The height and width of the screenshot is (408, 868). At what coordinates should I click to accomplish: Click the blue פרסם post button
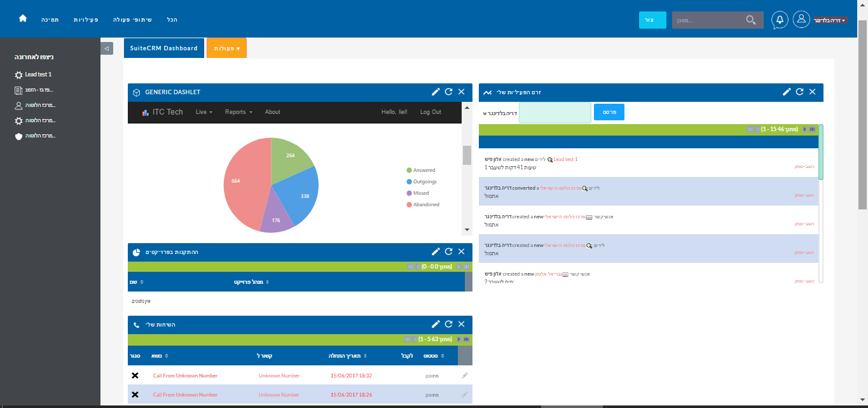[x=609, y=113]
